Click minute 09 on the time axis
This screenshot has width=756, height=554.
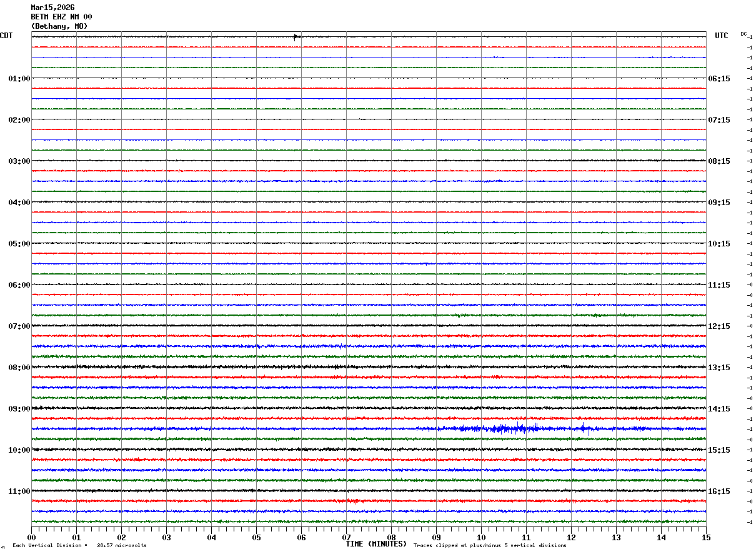pos(436,537)
